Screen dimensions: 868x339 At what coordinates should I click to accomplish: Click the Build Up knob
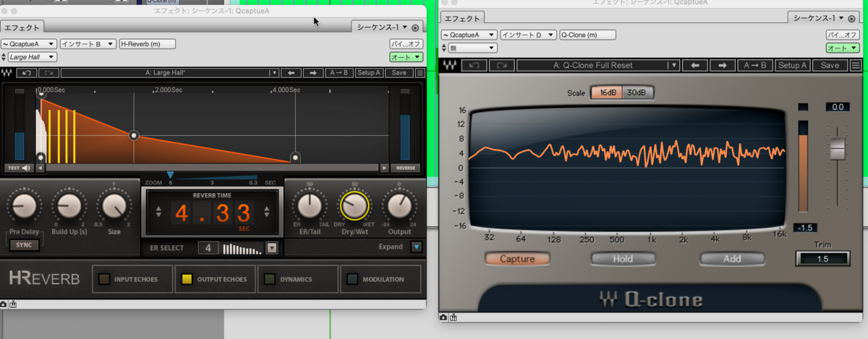point(69,207)
